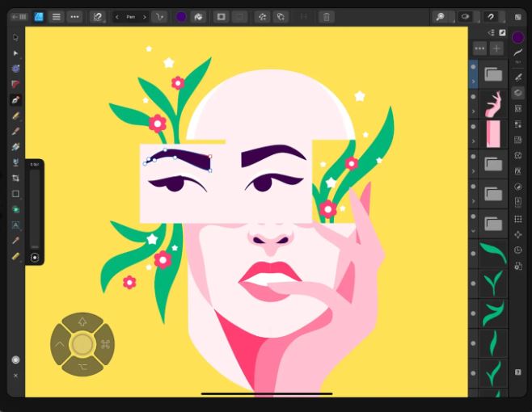Select the hand layer thumbnail
Image resolution: width=532 pixels, height=412 pixels.
(493, 104)
